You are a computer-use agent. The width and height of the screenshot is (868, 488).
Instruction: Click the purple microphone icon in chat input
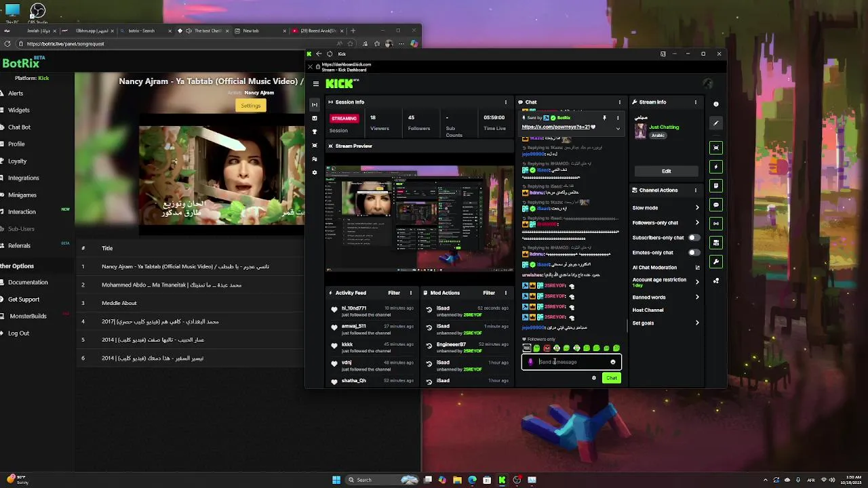point(530,362)
